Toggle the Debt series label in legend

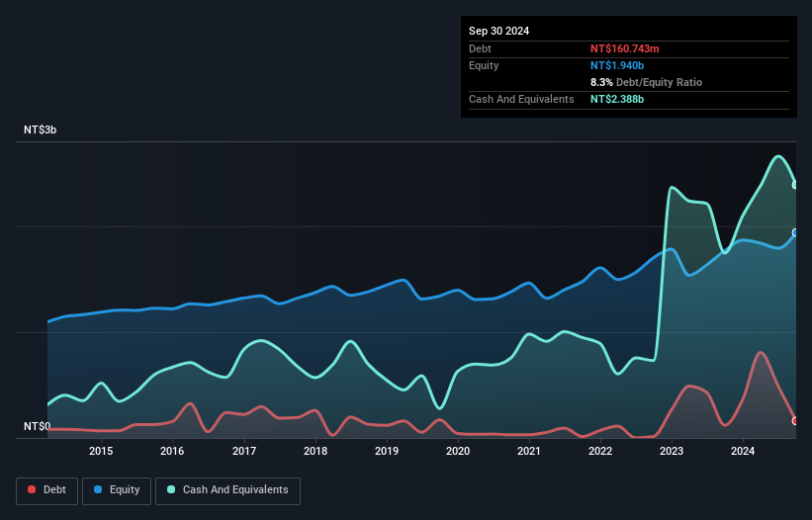click(x=56, y=490)
